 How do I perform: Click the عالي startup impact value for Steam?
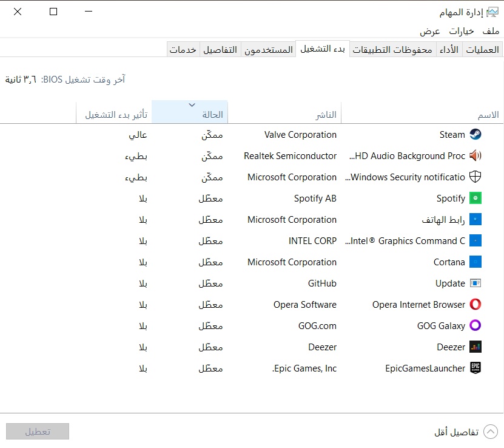(x=138, y=135)
